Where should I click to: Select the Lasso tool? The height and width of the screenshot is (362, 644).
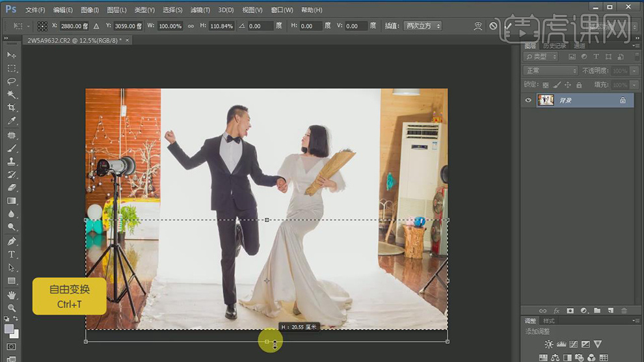(x=12, y=81)
